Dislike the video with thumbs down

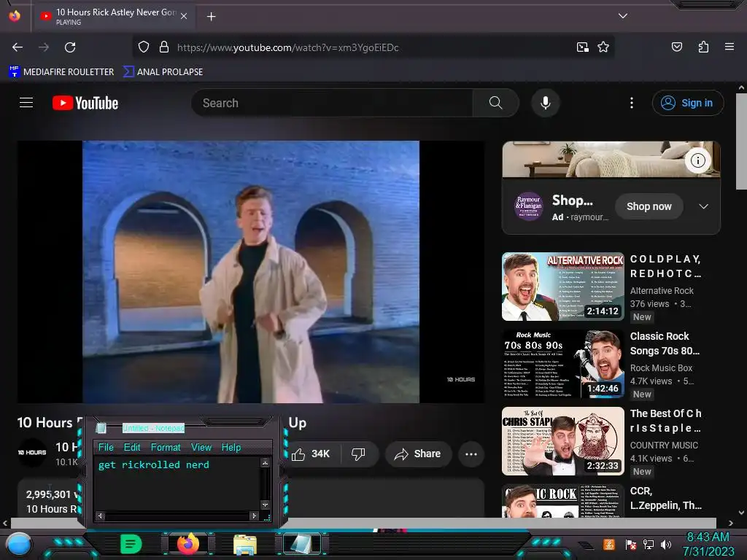coord(358,454)
